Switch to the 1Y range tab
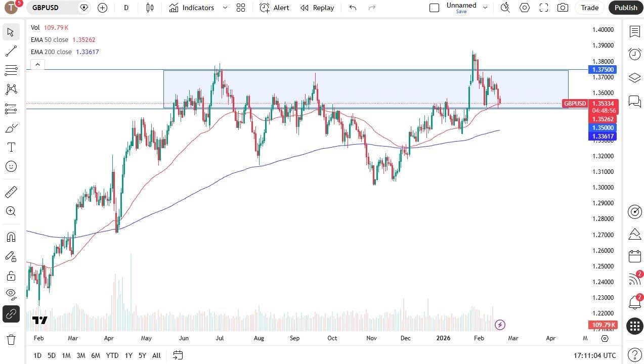The height and width of the screenshot is (364, 644). tap(128, 355)
